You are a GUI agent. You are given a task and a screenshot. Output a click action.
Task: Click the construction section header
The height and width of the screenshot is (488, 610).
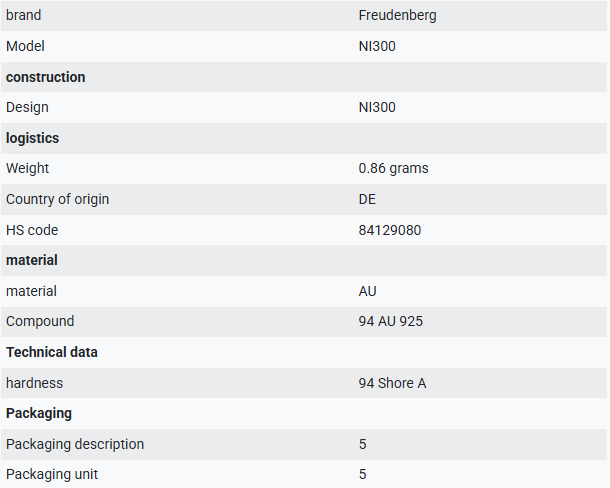point(46,77)
